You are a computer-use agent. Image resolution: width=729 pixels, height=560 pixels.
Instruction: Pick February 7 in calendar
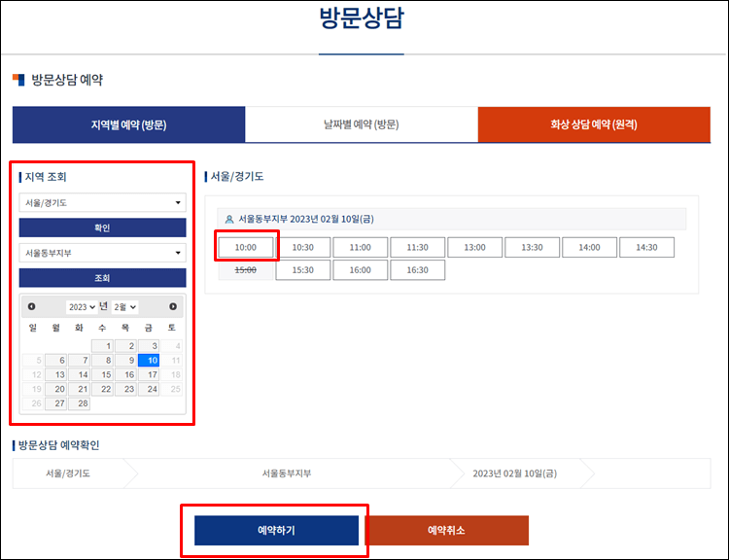pyautogui.click(x=79, y=361)
